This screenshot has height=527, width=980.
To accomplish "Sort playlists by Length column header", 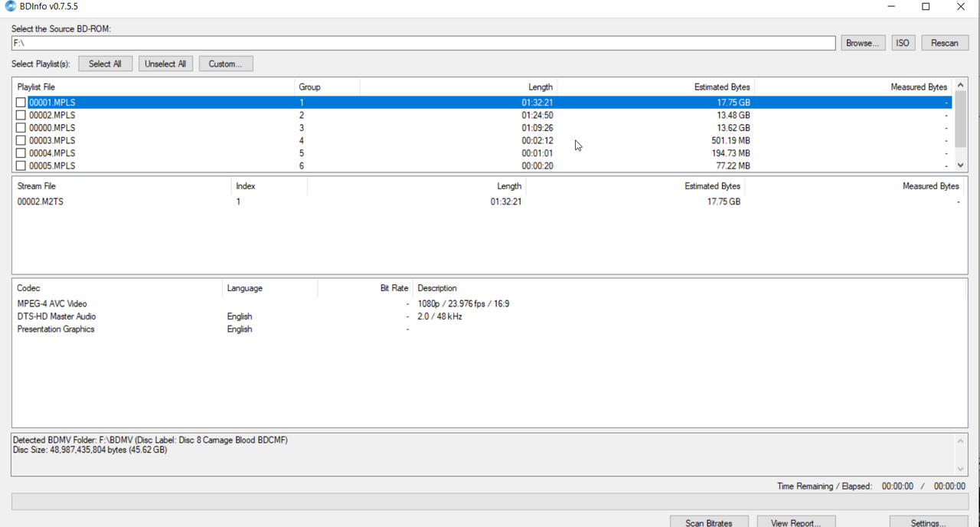I will pyautogui.click(x=458, y=87).
